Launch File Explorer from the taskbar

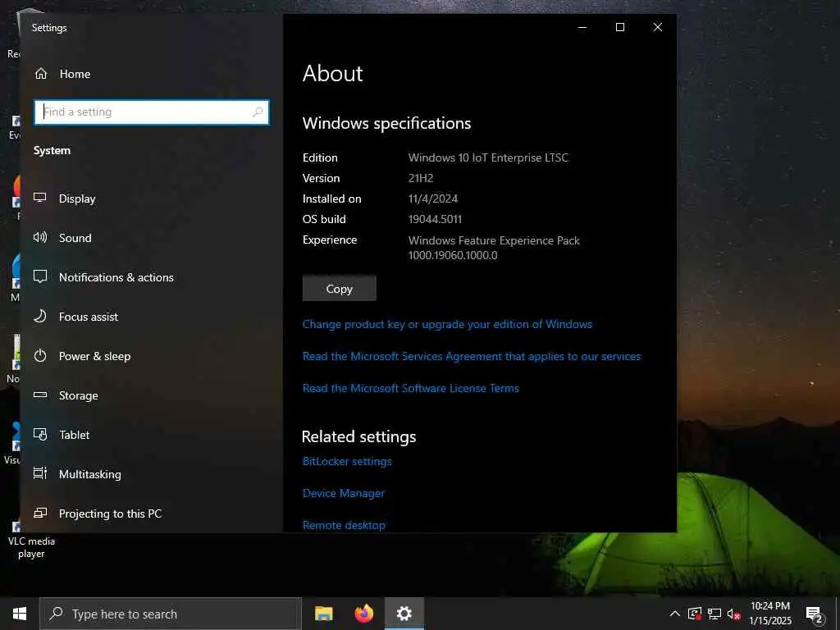pyautogui.click(x=323, y=614)
